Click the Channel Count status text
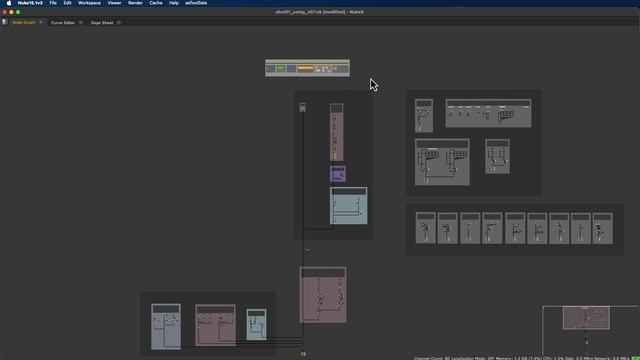Image resolution: width=640 pixels, height=360 pixels. click(x=432, y=358)
